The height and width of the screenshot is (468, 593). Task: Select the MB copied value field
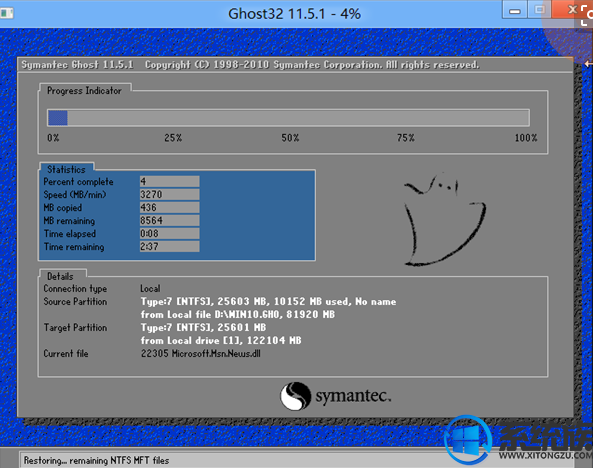tap(169, 207)
